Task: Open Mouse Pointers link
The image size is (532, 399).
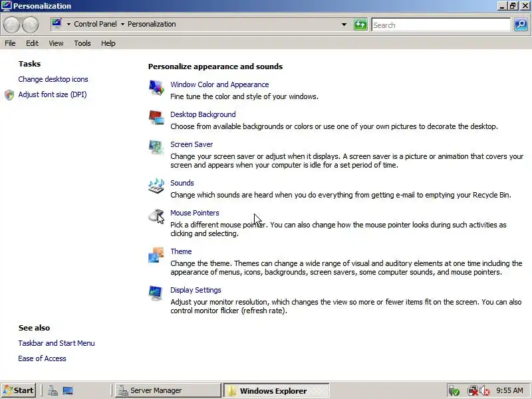Action: coord(195,213)
